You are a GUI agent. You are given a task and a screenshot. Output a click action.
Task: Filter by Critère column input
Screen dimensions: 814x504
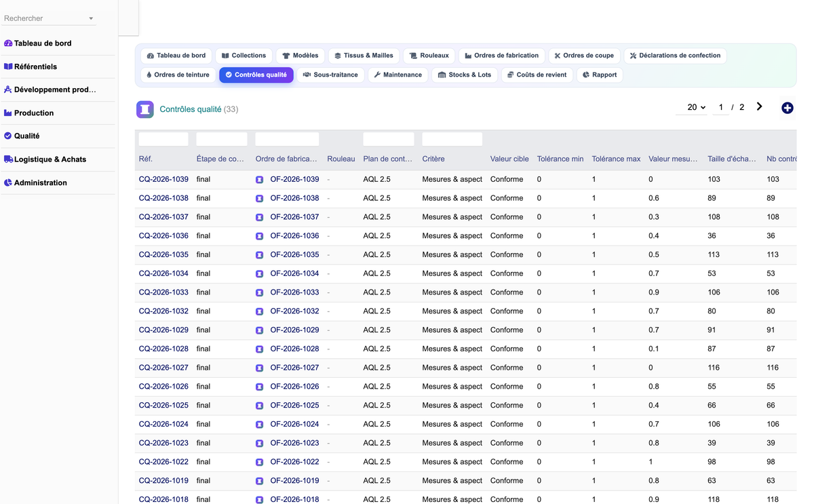pyautogui.click(x=452, y=139)
